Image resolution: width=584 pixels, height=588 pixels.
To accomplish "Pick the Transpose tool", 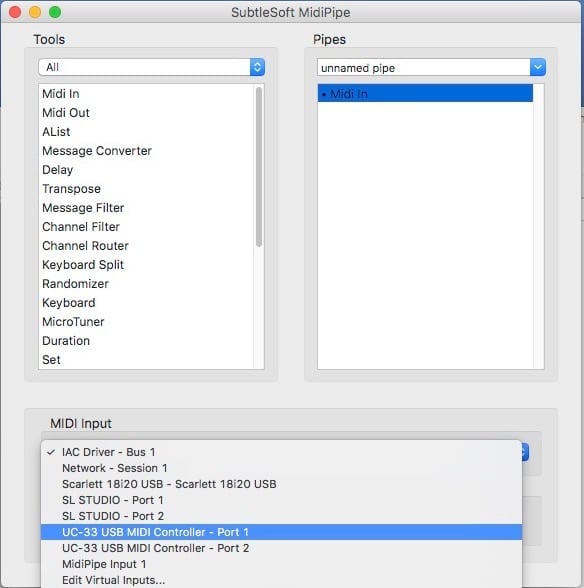I will 71,189.
